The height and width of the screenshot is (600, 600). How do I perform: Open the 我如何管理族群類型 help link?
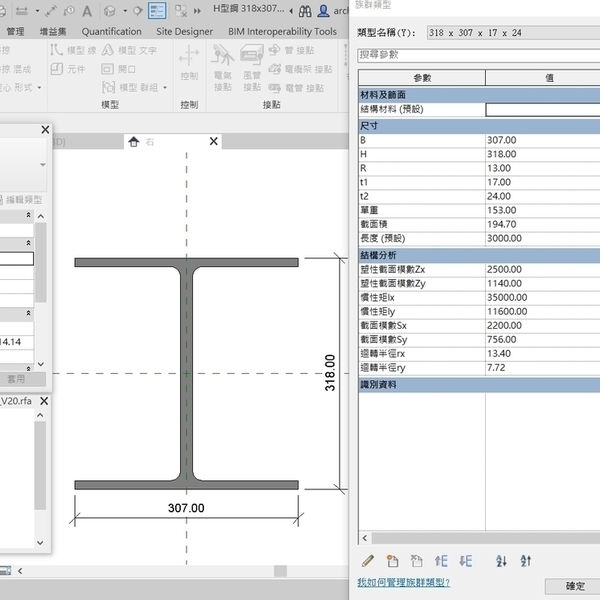click(403, 582)
